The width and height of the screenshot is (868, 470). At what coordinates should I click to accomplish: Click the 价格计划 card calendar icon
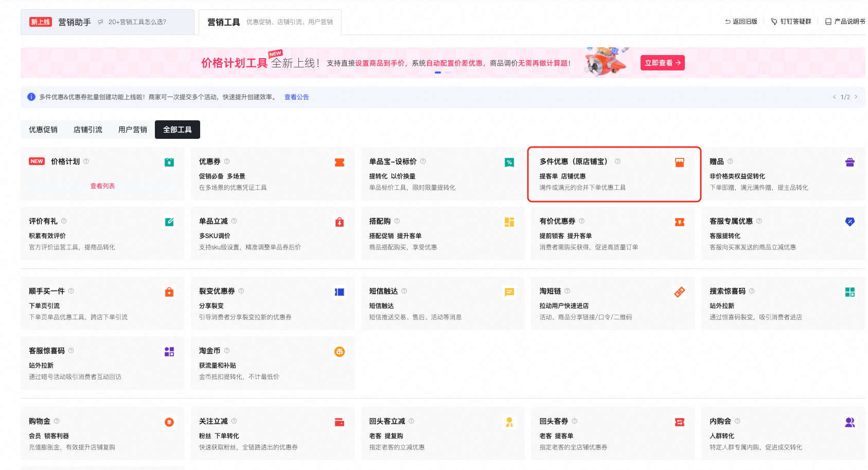pos(169,162)
